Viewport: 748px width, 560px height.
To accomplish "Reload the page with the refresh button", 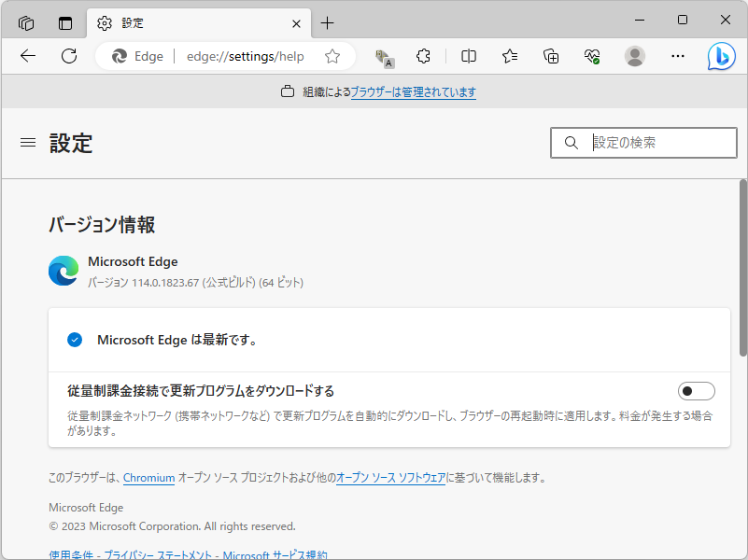I will (68, 56).
